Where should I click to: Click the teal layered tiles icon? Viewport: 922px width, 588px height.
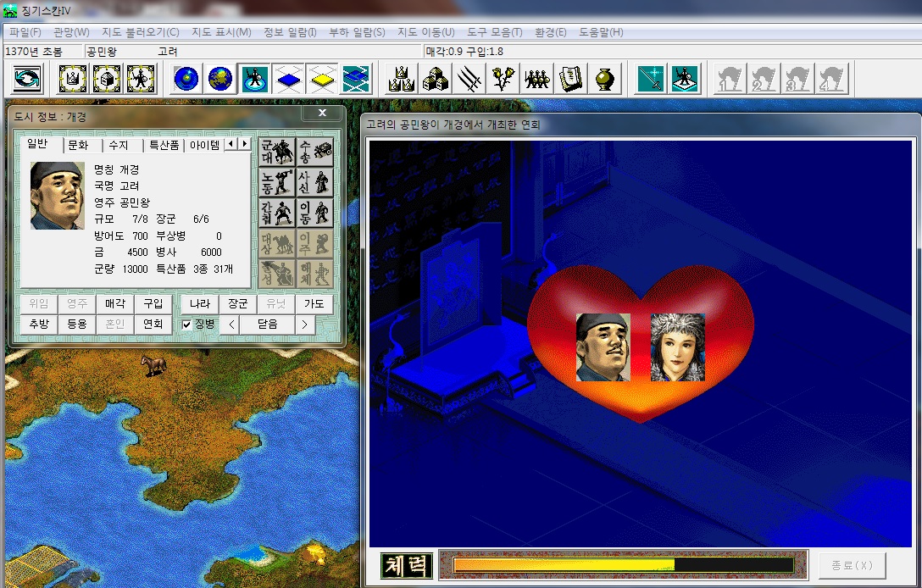pos(356,78)
